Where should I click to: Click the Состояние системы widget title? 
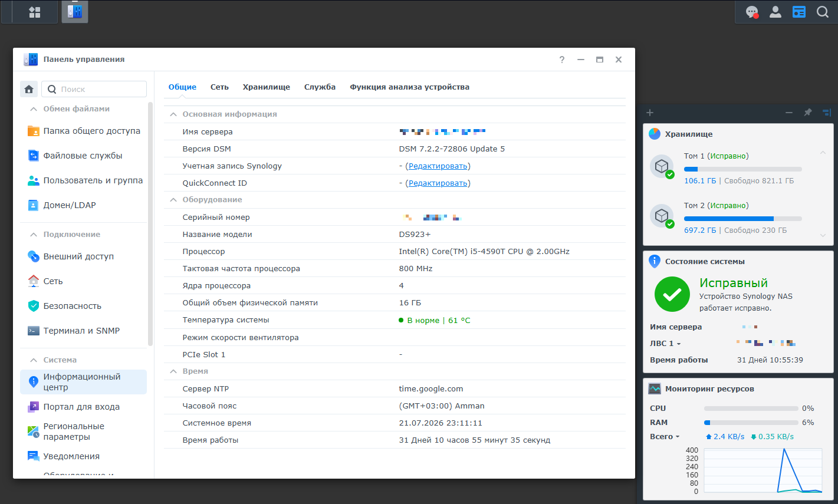coord(705,262)
